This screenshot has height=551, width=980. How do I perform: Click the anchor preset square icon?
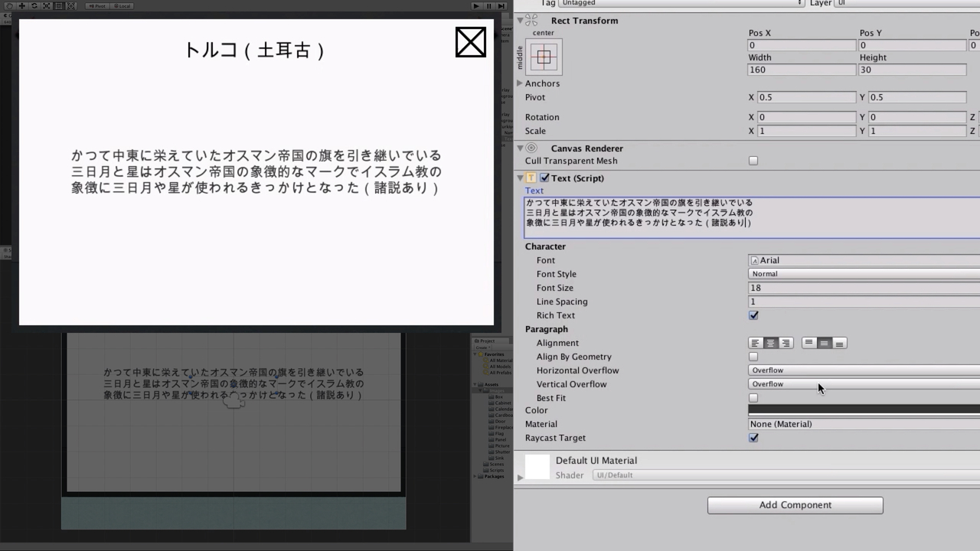pyautogui.click(x=544, y=57)
